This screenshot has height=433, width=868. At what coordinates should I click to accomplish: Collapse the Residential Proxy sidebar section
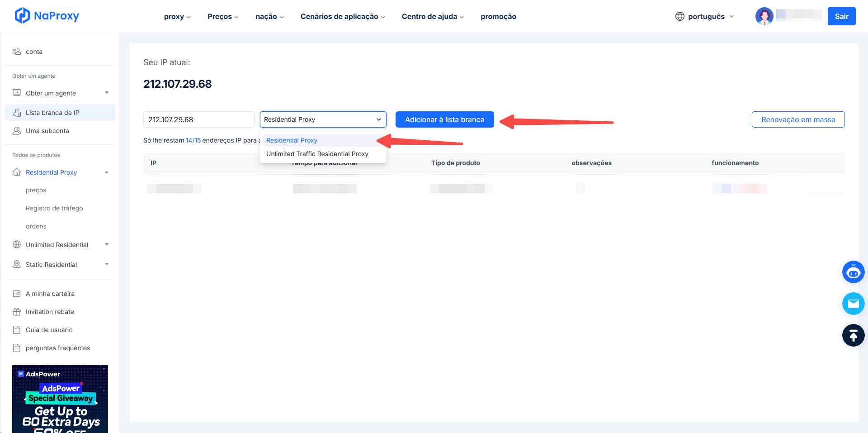107,172
